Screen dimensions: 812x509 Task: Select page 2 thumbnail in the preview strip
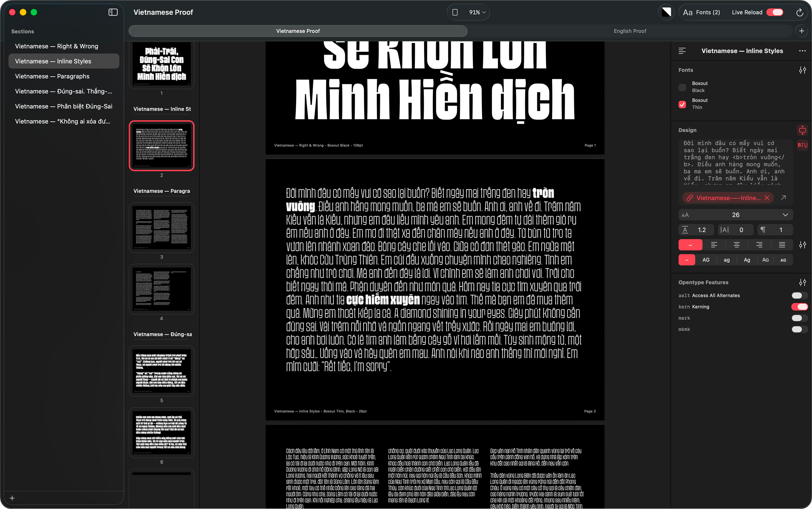point(162,146)
